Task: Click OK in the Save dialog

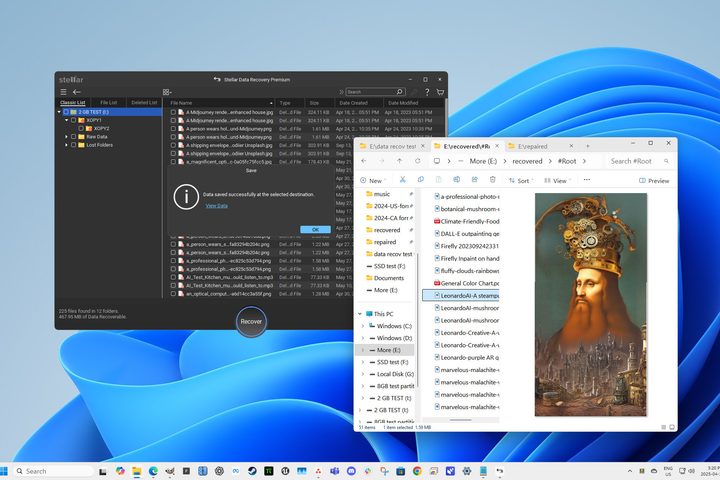Action: [315, 229]
